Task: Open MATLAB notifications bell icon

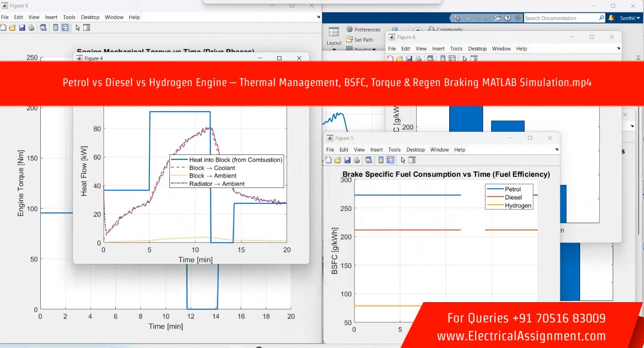Action: [x=611, y=18]
